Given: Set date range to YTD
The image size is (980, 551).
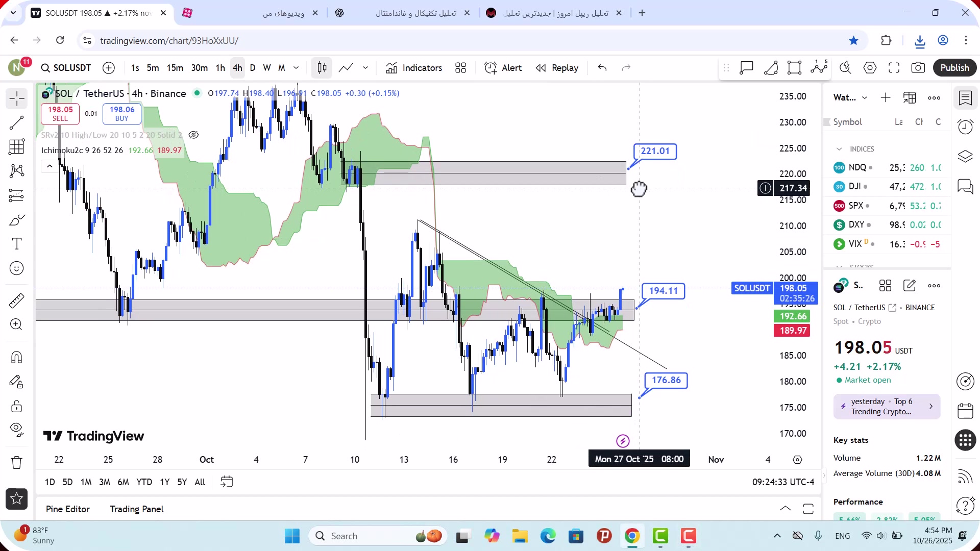Looking at the screenshot, I should pos(144,482).
